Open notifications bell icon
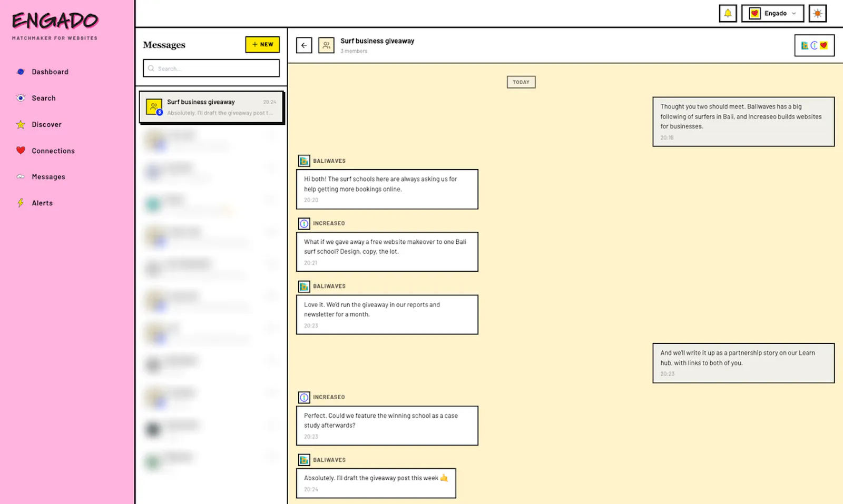 point(728,14)
